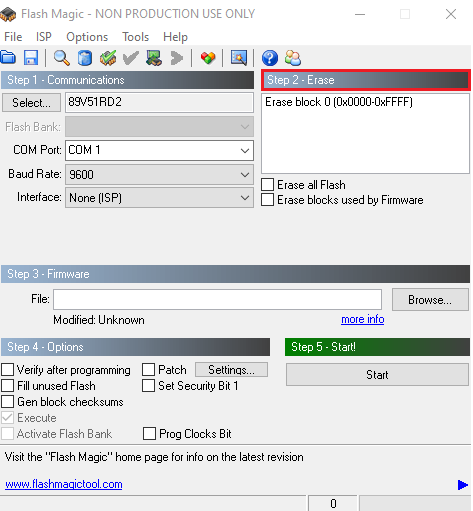Open patch Settings... button
This screenshot has height=511, width=473.
click(x=231, y=370)
